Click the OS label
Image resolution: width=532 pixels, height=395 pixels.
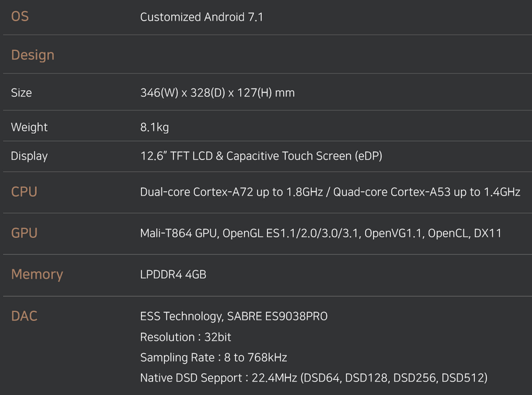[x=20, y=16]
